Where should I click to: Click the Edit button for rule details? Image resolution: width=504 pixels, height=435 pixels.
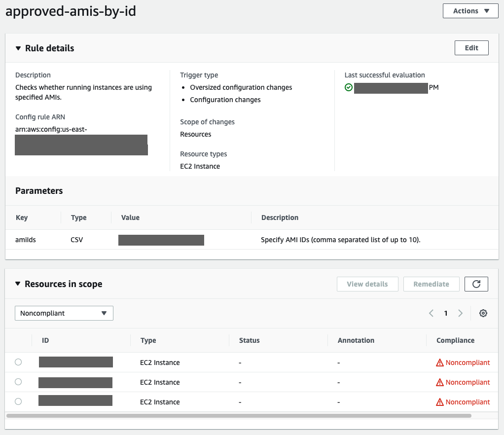tap(471, 48)
